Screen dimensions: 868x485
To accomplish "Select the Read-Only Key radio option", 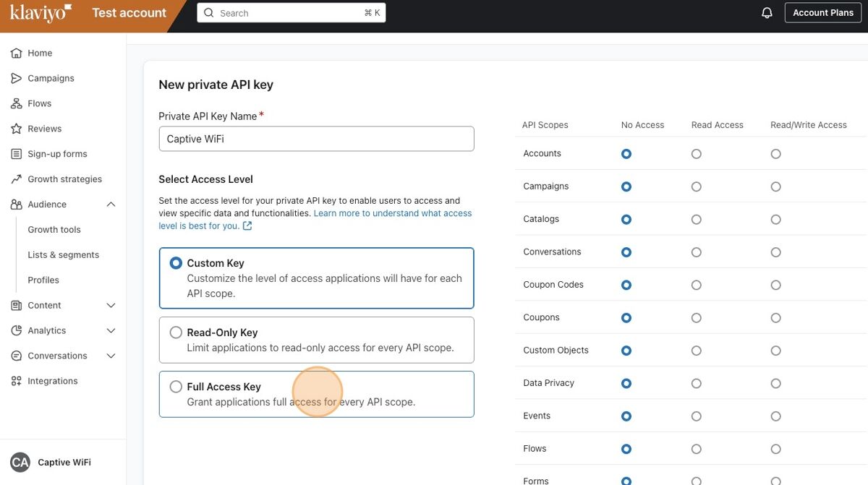I will [176, 332].
